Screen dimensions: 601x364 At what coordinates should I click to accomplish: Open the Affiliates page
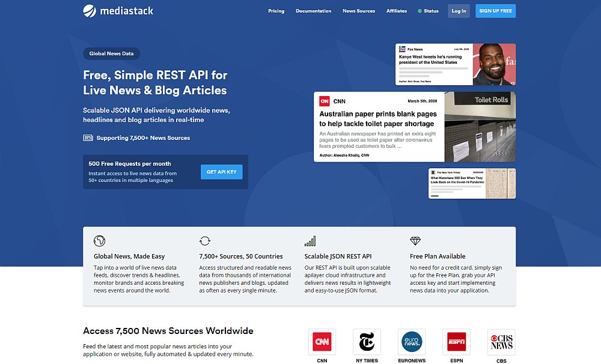(396, 10)
